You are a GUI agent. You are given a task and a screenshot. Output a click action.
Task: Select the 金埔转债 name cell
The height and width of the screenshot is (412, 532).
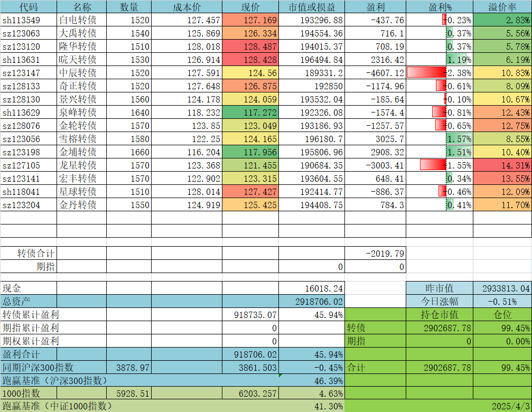tap(82, 152)
